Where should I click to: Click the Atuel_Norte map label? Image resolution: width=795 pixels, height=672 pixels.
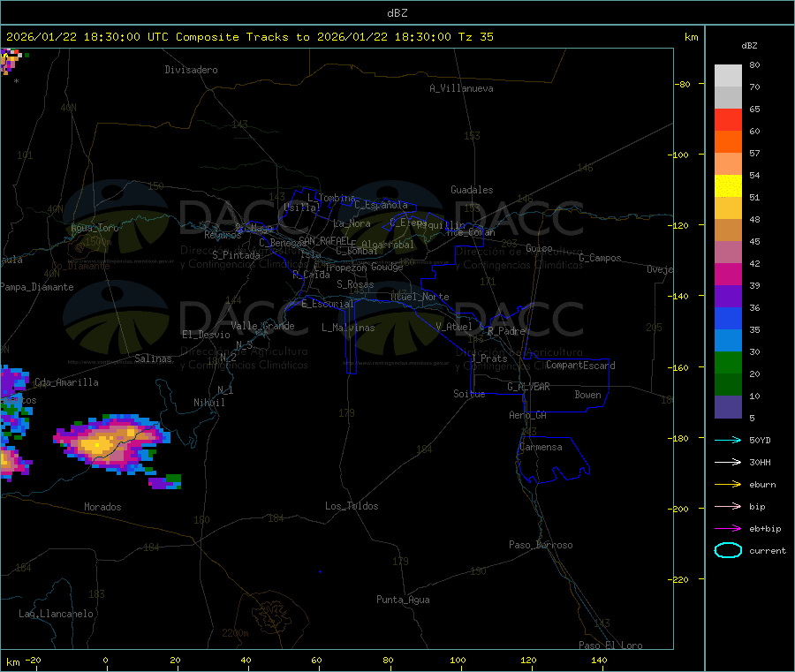click(x=420, y=297)
